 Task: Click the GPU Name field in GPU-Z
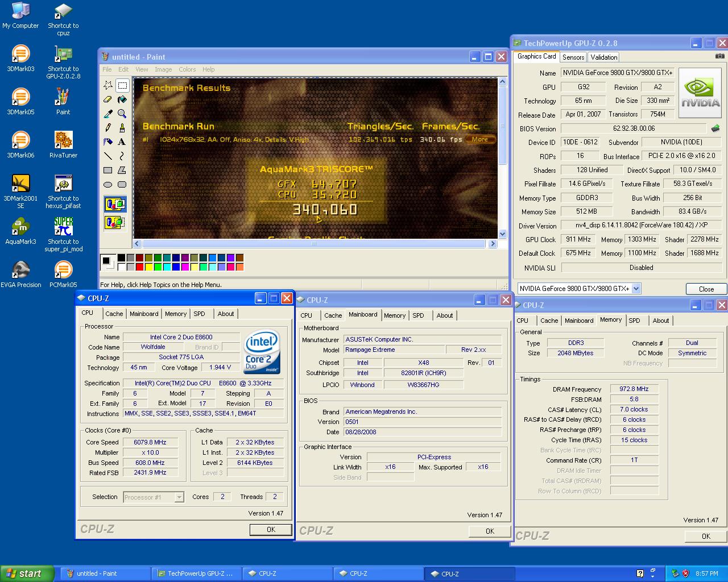[618, 73]
